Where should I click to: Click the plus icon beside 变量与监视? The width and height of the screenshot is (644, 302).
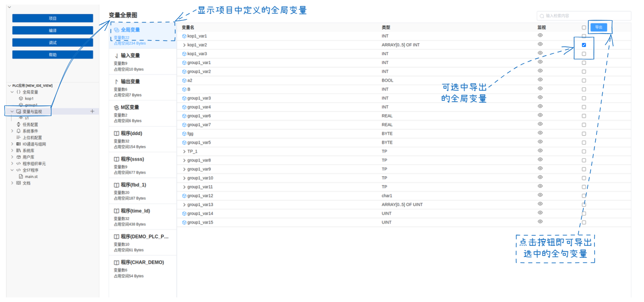[x=92, y=111]
